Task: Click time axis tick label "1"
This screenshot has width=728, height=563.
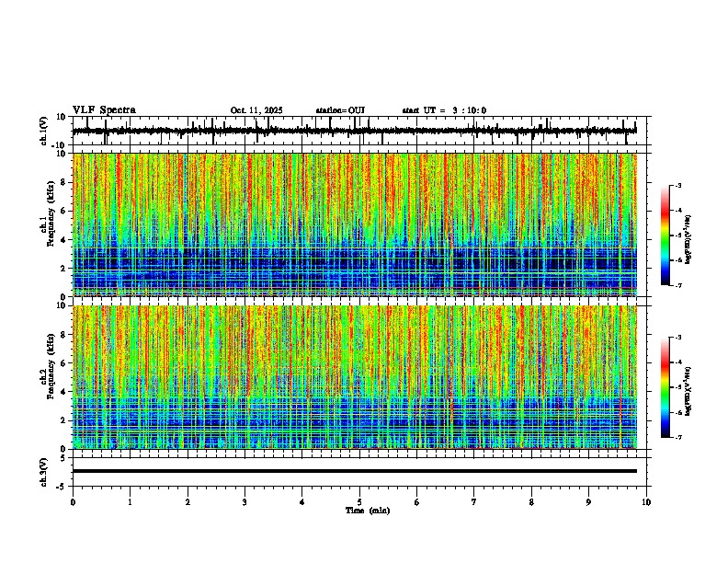Action: (131, 502)
